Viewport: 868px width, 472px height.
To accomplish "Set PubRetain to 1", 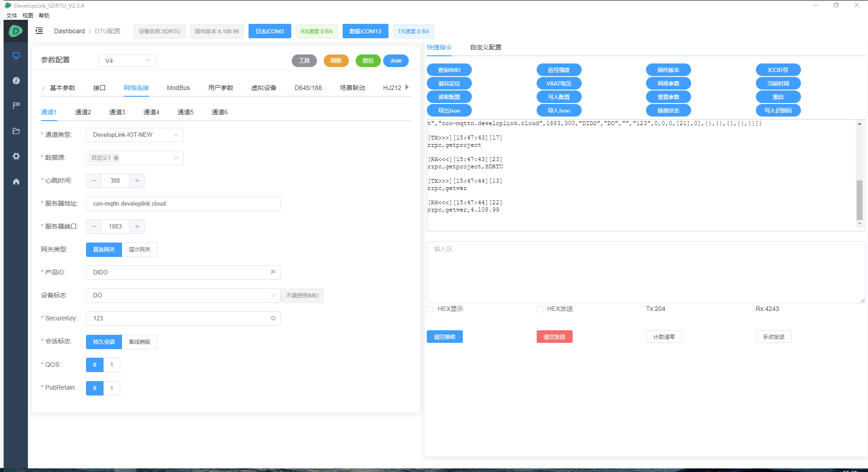I will coord(112,388).
